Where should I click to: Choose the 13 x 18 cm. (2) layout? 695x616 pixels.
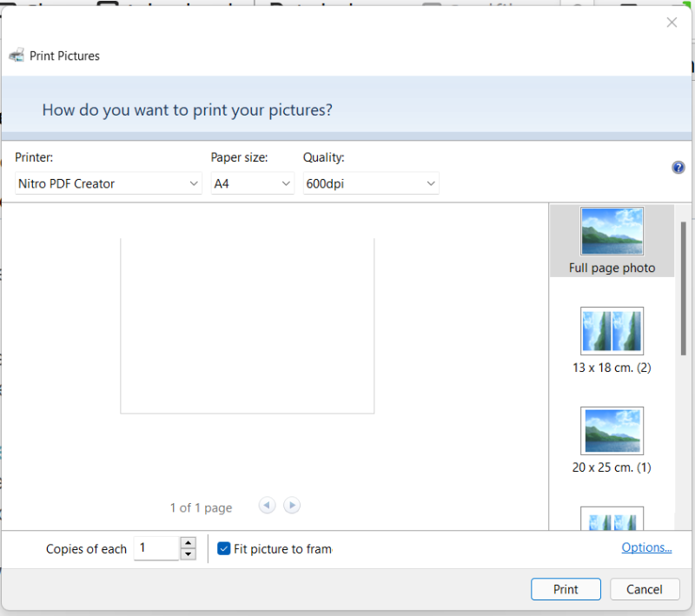click(x=612, y=340)
